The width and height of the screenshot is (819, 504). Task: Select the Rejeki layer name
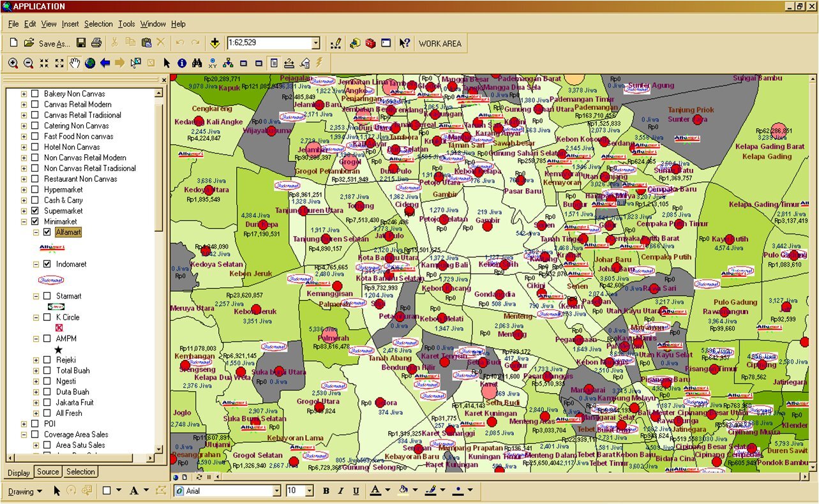click(66, 360)
